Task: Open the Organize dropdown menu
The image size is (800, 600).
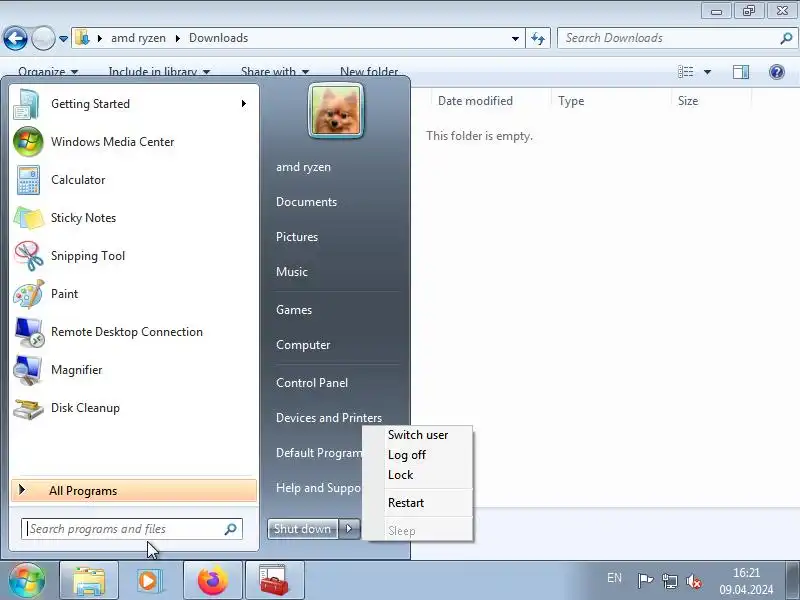Action: tap(48, 72)
